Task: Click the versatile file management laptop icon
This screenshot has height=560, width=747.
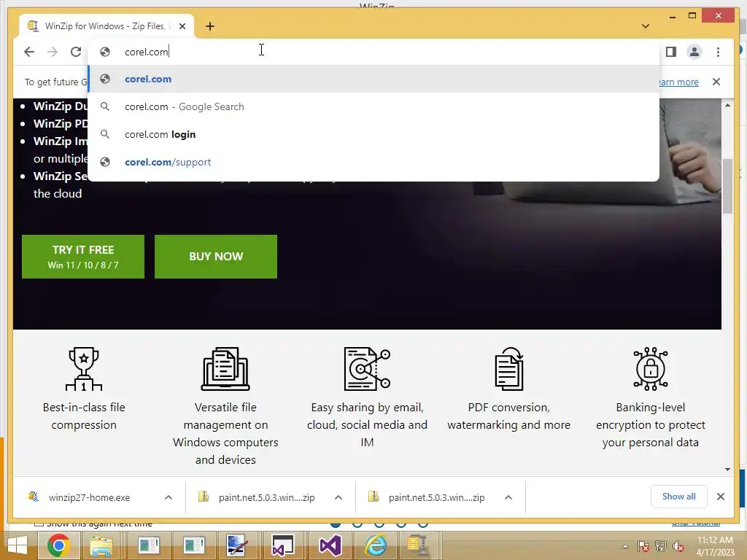Action: click(226, 369)
